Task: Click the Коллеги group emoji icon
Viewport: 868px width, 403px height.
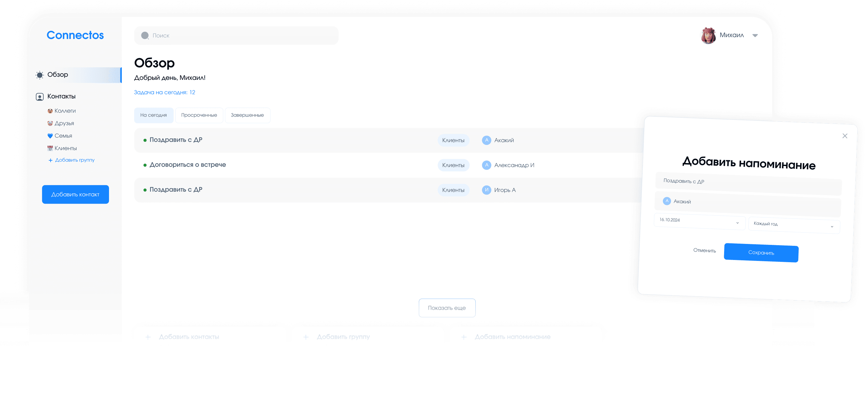Action: tap(50, 111)
